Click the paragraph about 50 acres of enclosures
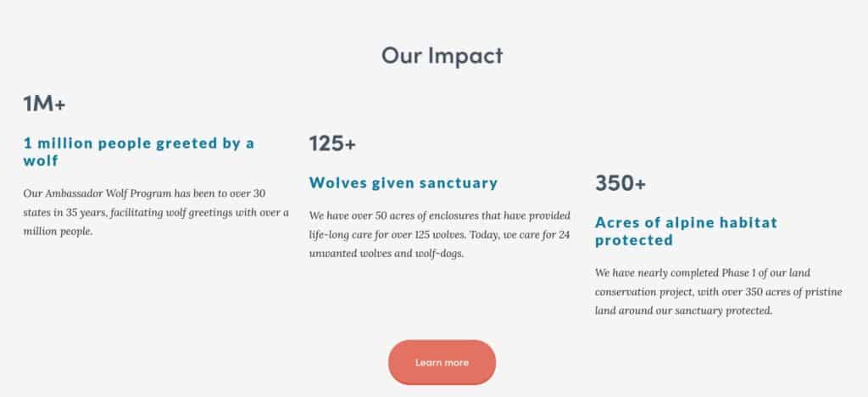Screen dimensions: 868x397 coord(440,235)
